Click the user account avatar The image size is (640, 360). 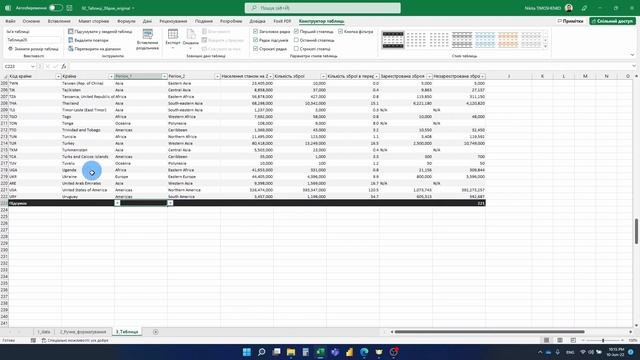[x=569, y=8]
